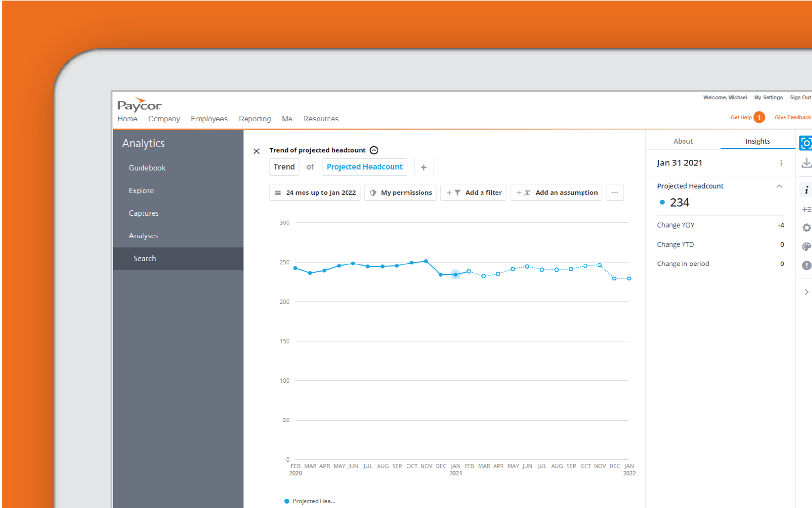Screen dimensions: 812x508
Task: Click the Get Help link
Action: [741, 117]
